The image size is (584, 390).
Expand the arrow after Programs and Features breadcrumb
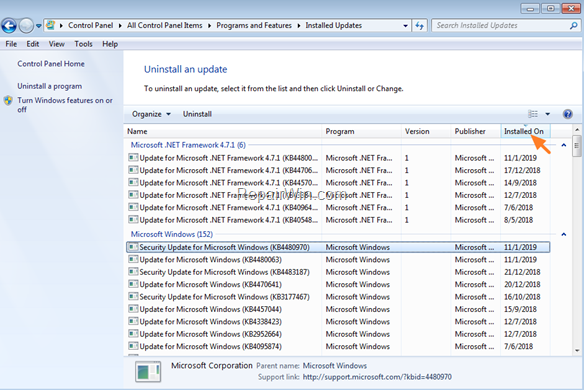pos(299,26)
